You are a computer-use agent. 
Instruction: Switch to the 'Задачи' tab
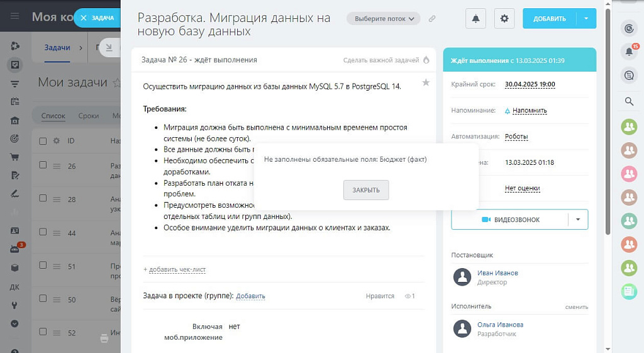[x=57, y=47]
